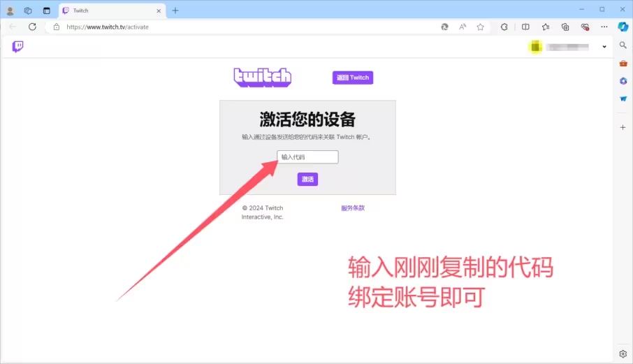View site information lock icon
The height and width of the screenshot is (364, 633).
click(x=57, y=27)
